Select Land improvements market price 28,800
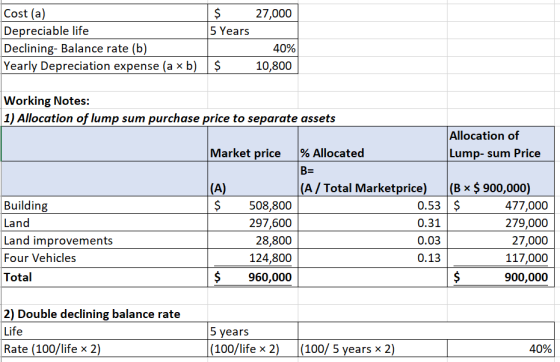The image size is (560, 362). tap(253, 240)
